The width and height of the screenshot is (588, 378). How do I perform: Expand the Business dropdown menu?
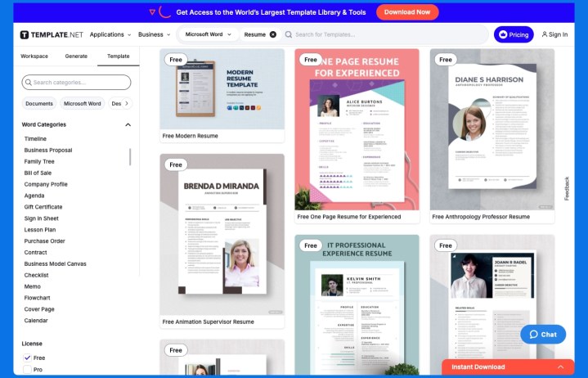tap(154, 34)
